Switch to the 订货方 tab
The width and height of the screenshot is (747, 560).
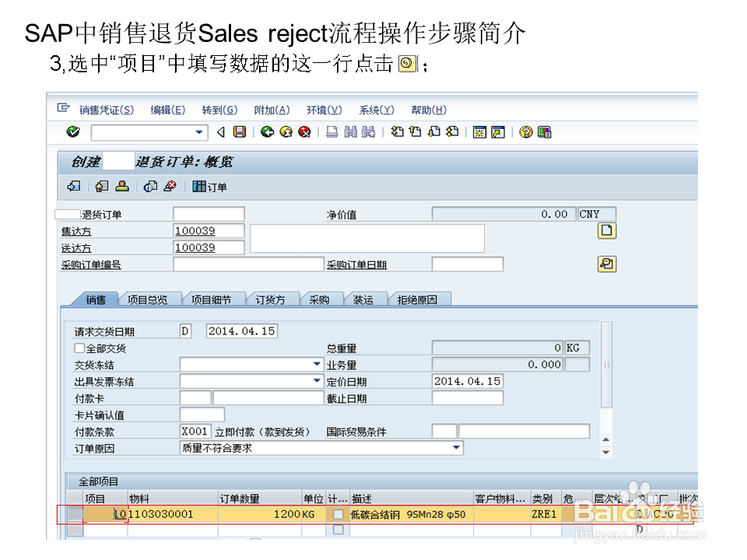(270, 299)
